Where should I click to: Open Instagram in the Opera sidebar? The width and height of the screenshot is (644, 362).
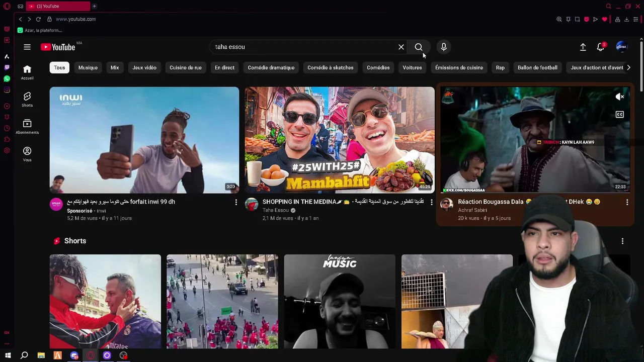click(x=7, y=90)
